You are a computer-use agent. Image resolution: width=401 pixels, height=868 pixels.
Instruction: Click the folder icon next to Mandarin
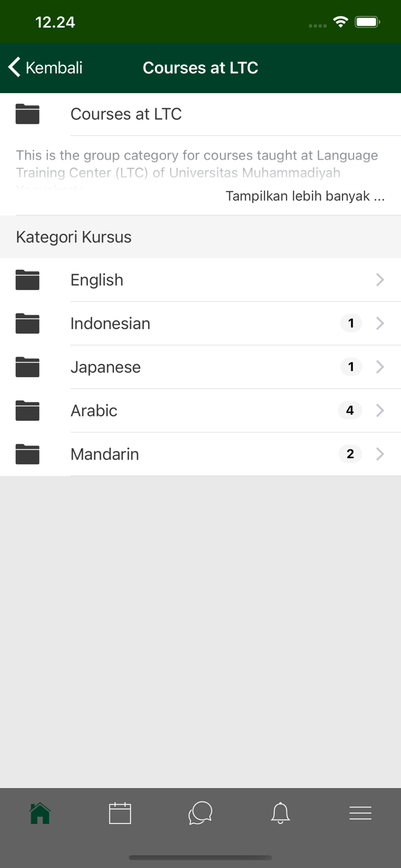click(27, 454)
